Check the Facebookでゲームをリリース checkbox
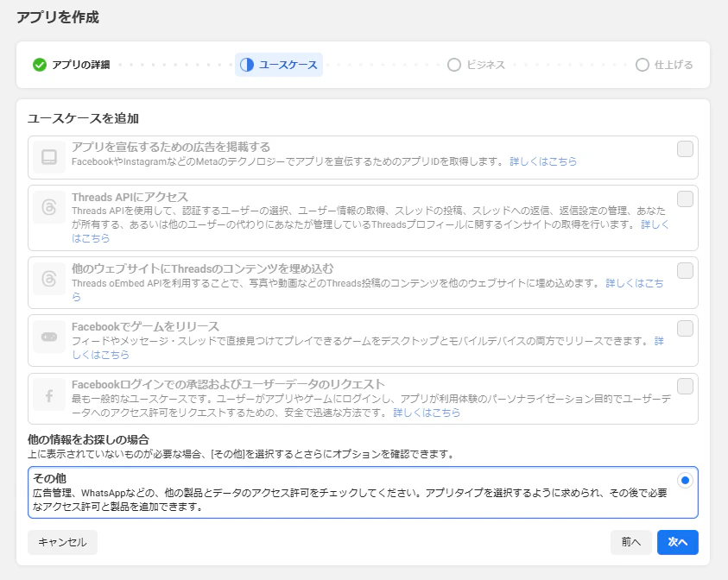Viewport: 728px width, 580px height. point(685,329)
